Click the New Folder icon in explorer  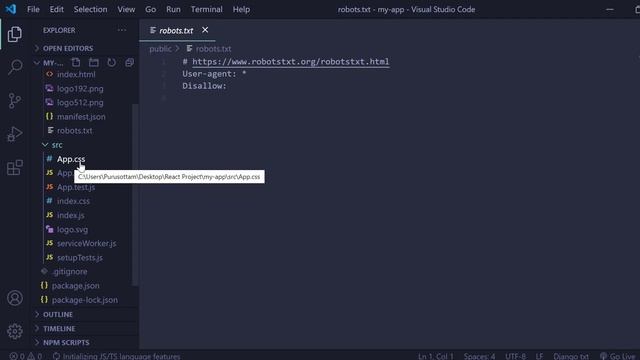tap(93, 62)
